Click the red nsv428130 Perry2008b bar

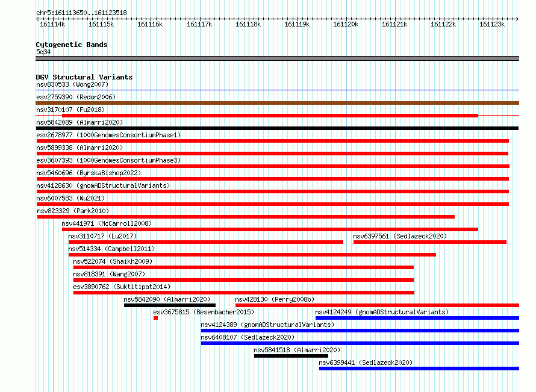click(377, 305)
